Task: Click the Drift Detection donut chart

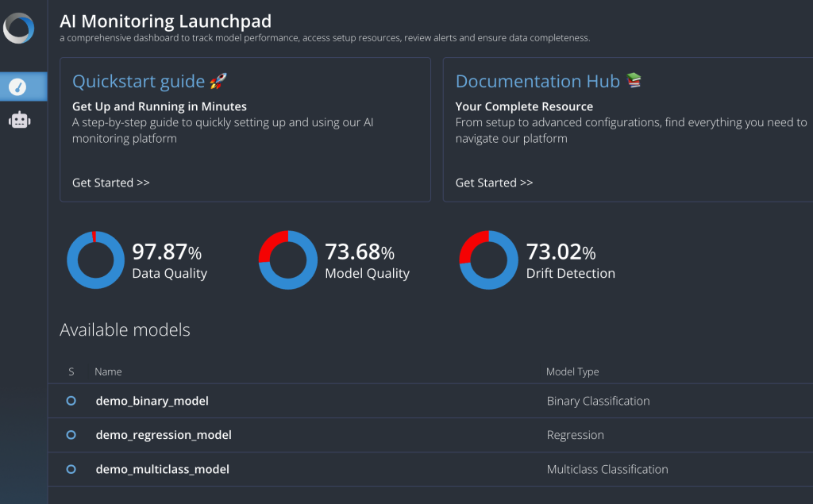Action: pyautogui.click(x=488, y=260)
